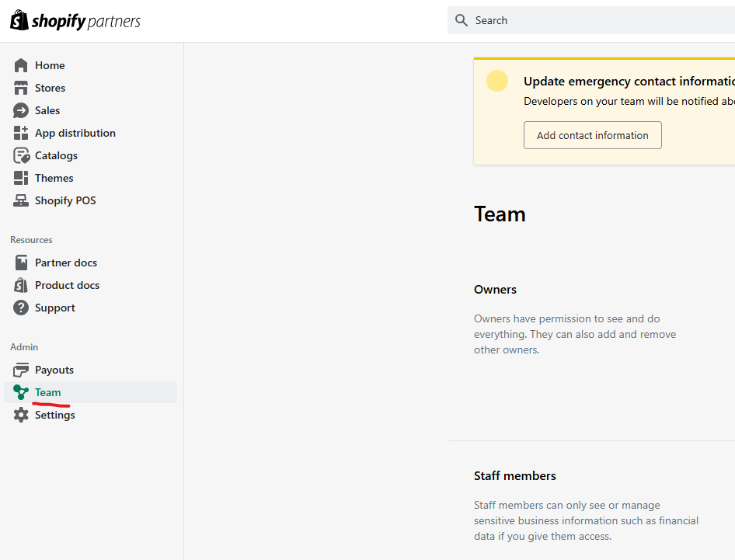This screenshot has height=560, width=735.
Task: Select the Support question mark icon
Action: [21, 307]
